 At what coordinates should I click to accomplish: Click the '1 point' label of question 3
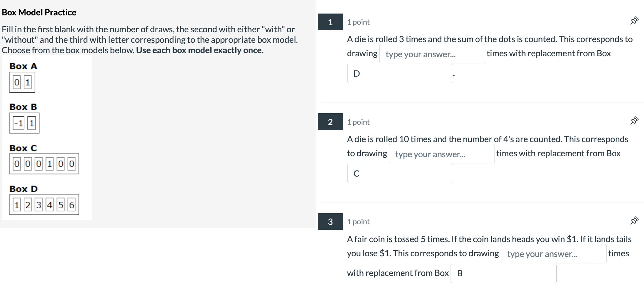[x=358, y=222]
